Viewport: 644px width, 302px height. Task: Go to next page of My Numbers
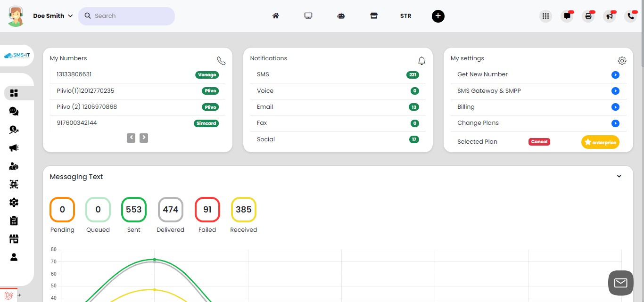pos(144,138)
